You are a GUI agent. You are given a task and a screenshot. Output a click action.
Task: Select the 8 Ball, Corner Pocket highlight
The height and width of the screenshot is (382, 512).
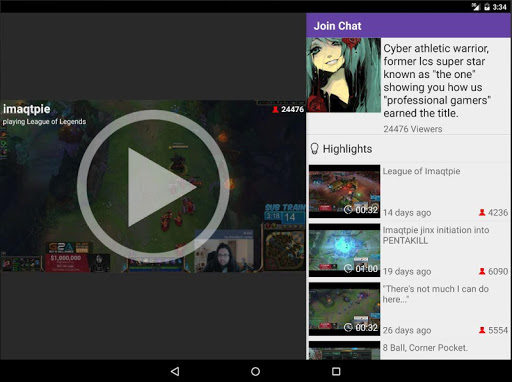pyautogui.click(x=409, y=350)
